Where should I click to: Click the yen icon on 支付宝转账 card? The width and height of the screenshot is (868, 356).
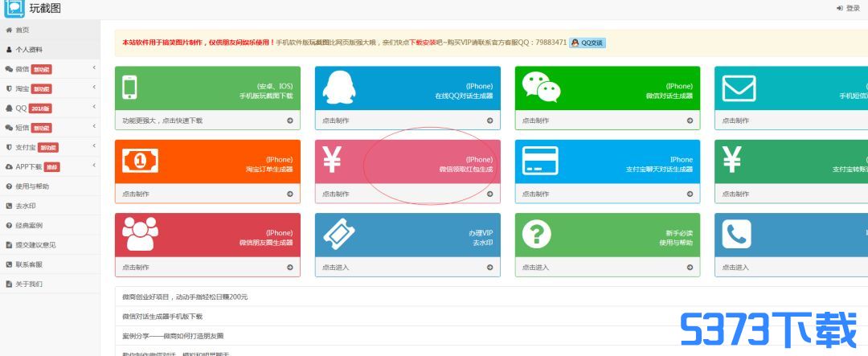731,161
